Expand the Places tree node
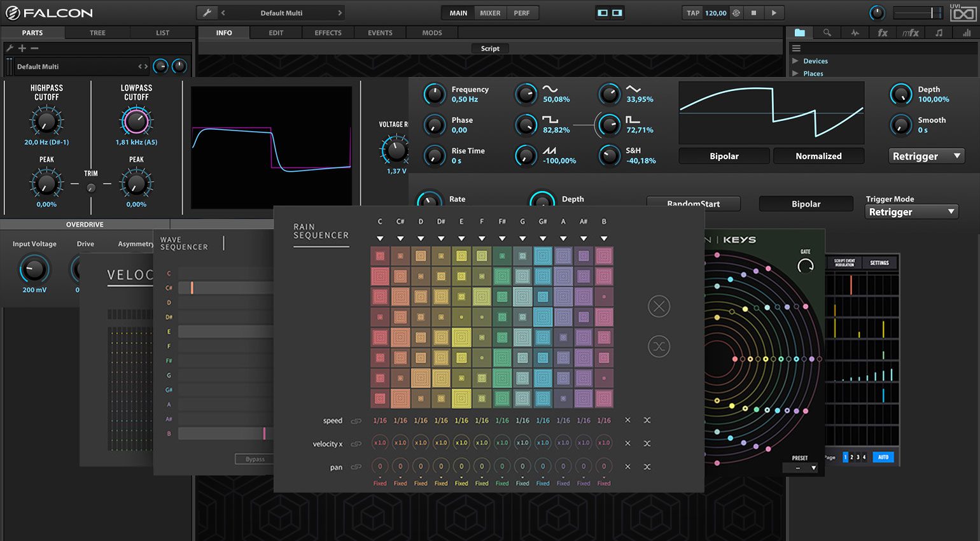Image resolution: width=980 pixels, height=541 pixels. [795, 73]
